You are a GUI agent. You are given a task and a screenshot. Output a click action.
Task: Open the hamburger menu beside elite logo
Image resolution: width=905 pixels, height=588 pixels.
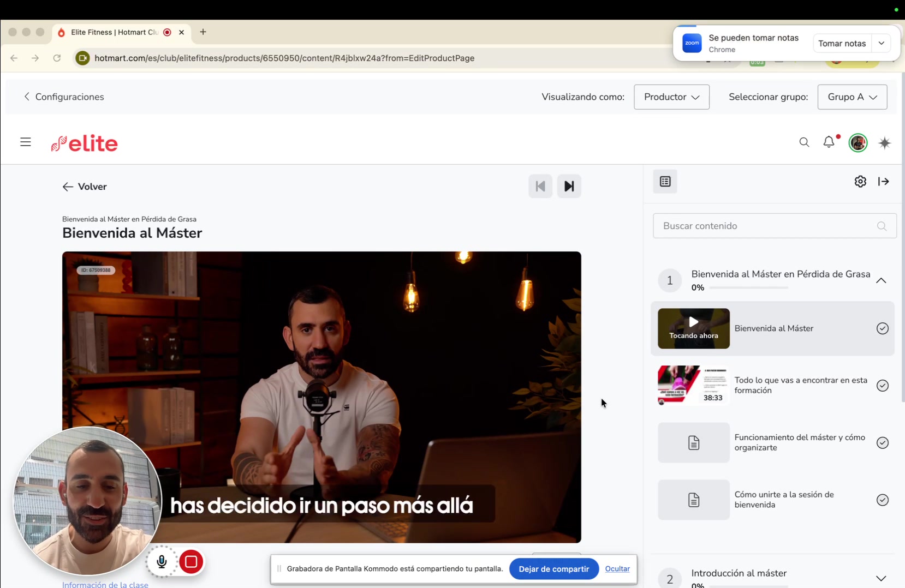click(x=26, y=142)
